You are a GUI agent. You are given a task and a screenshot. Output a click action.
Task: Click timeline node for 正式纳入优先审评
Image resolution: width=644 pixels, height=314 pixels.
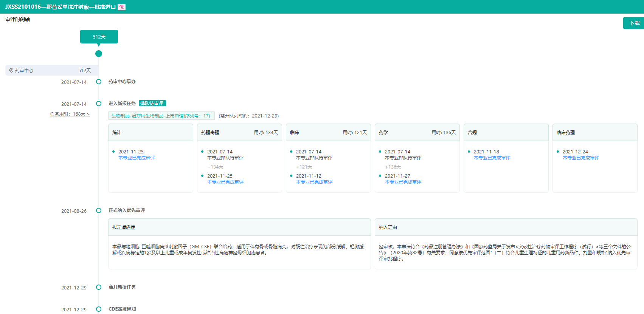[99, 210]
